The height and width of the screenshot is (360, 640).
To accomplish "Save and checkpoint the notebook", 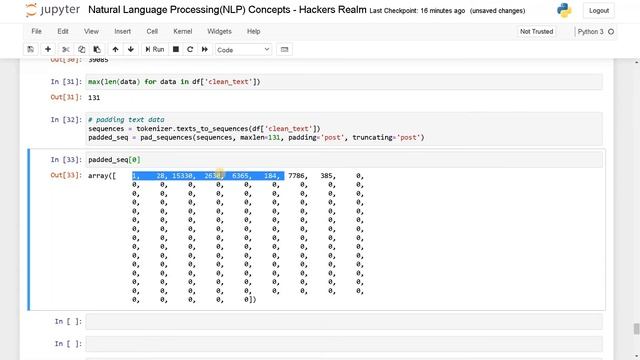I will coord(31,49).
